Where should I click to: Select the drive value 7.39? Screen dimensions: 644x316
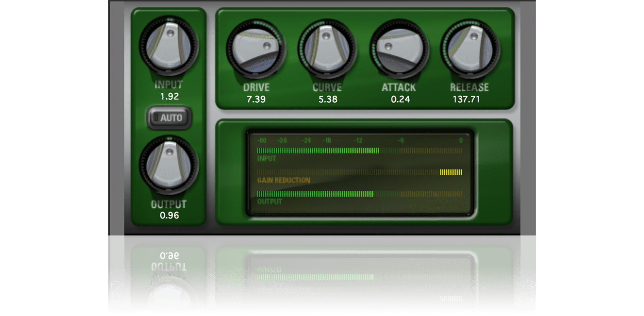(256, 99)
